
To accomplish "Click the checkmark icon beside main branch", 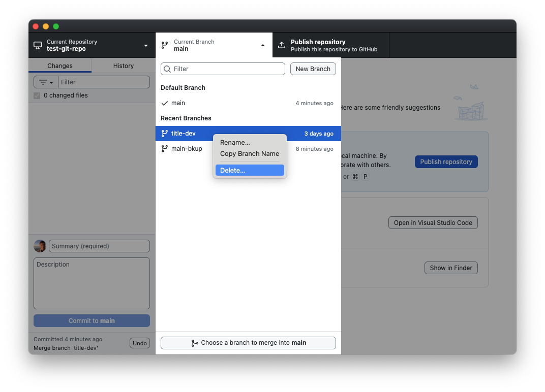I will (x=165, y=103).
